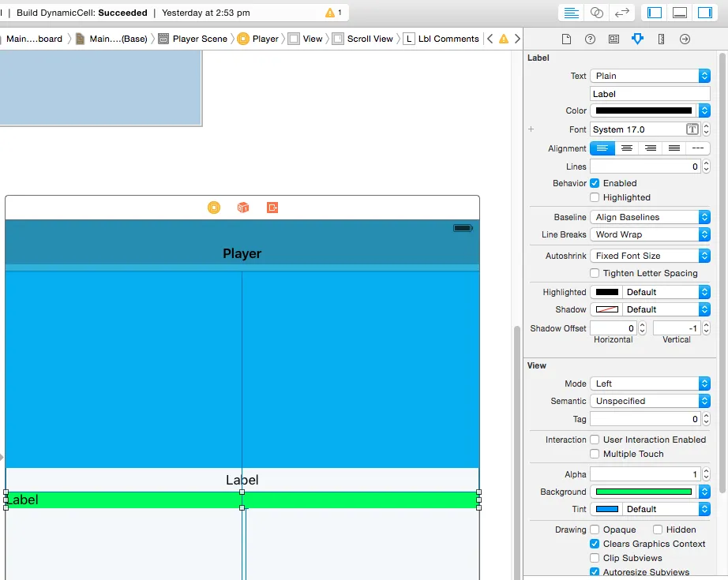This screenshot has width=728, height=580.
Task: Click the black text Color swatch
Action: pos(644,110)
